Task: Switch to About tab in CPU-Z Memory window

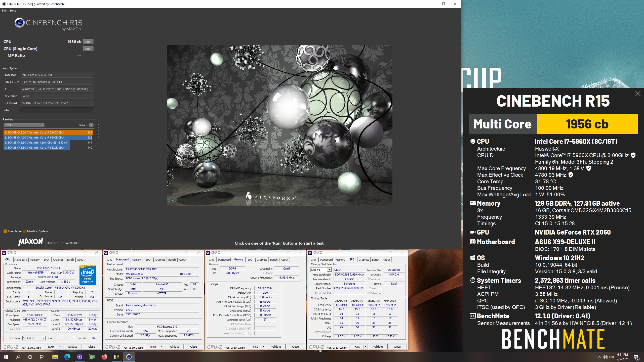Action: click(x=285, y=260)
